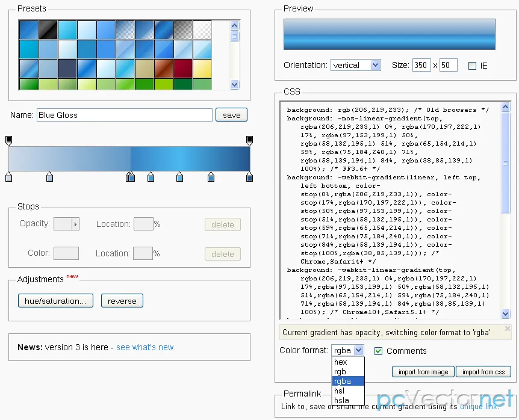
Task: Uncheck the Comments checkbox
Action: pyautogui.click(x=378, y=351)
